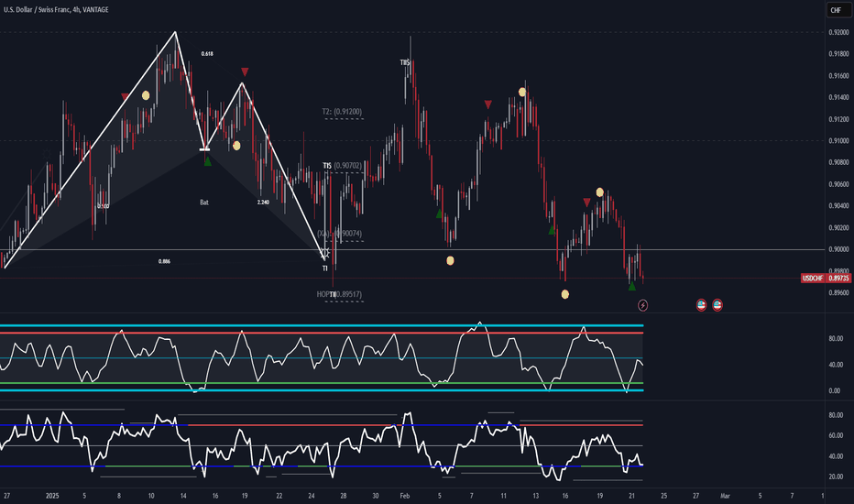Click the 0.618 ratio label
This screenshot has width=854, height=504.
[x=207, y=54]
